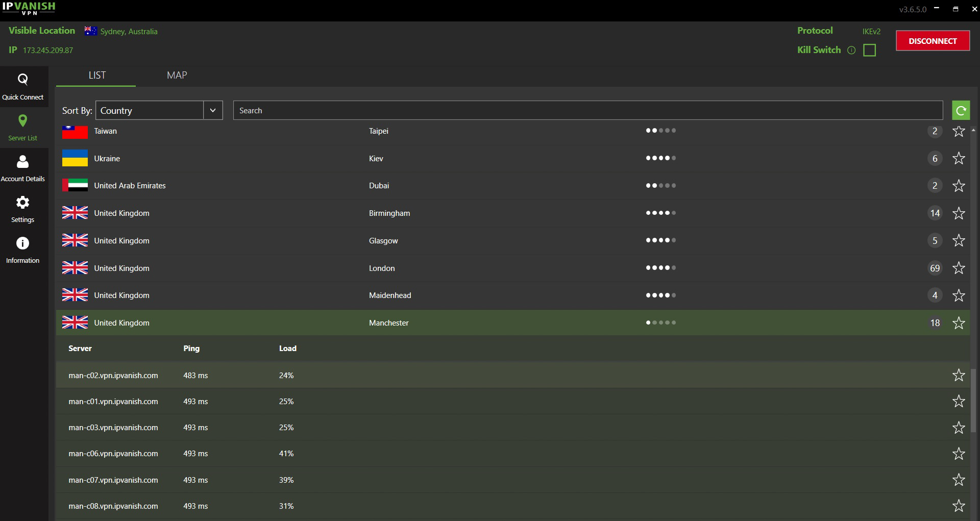Screen dimensions: 980x521
Task: Favorite the Taiwan Taipei star
Action: point(959,131)
